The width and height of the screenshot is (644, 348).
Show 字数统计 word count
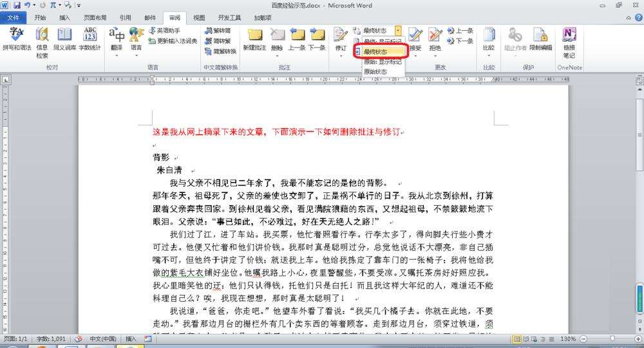coord(90,39)
